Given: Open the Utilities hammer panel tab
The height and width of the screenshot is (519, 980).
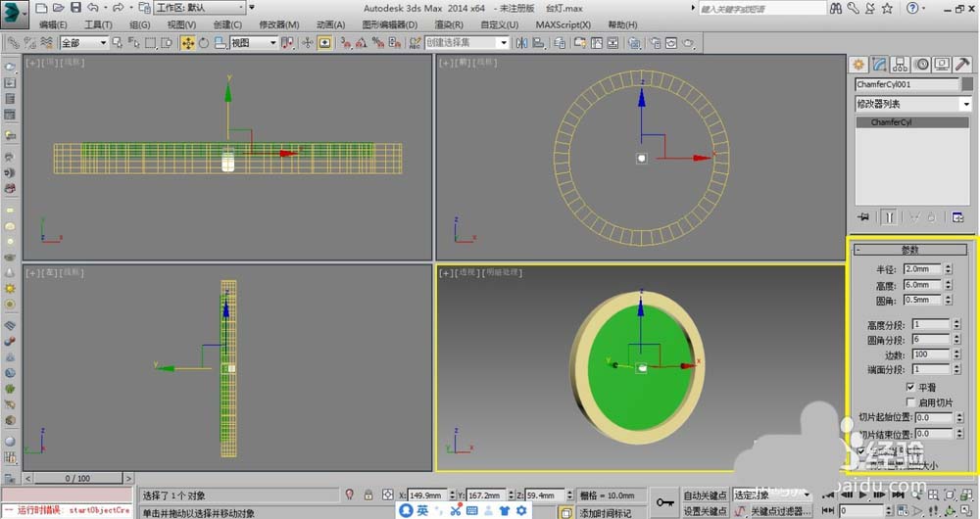Looking at the screenshot, I should pyautogui.click(x=962, y=65).
